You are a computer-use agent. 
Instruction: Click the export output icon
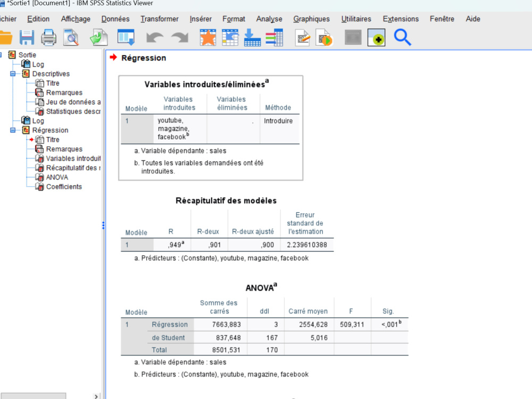[99, 37]
